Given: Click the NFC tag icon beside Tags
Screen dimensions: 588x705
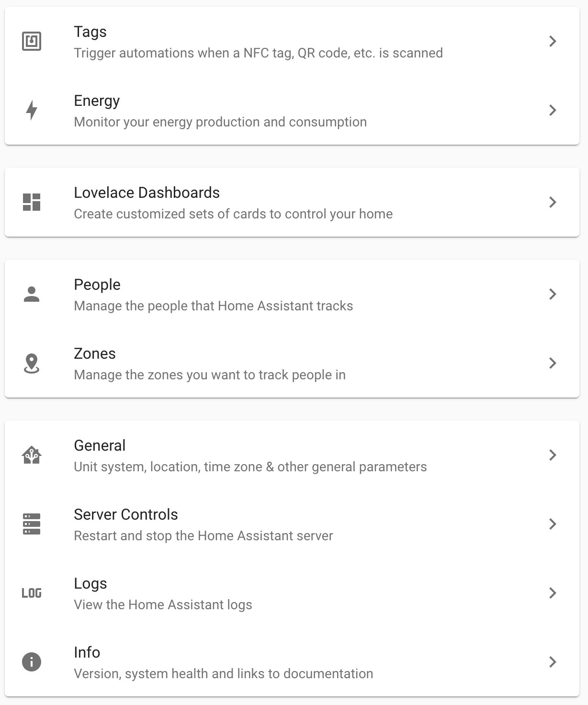Looking at the screenshot, I should [32, 41].
